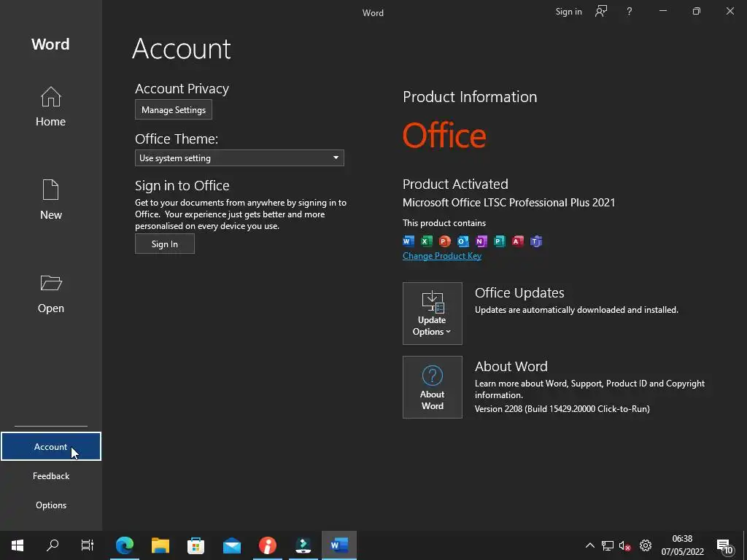Show hidden system tray icons chevron
This screenshot has width=747, height=560.
coord(589,545)
